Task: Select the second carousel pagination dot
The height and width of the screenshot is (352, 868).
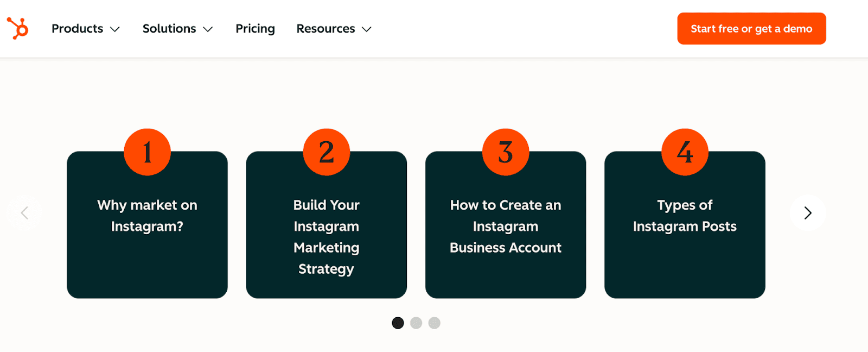Action: (416, 323)
